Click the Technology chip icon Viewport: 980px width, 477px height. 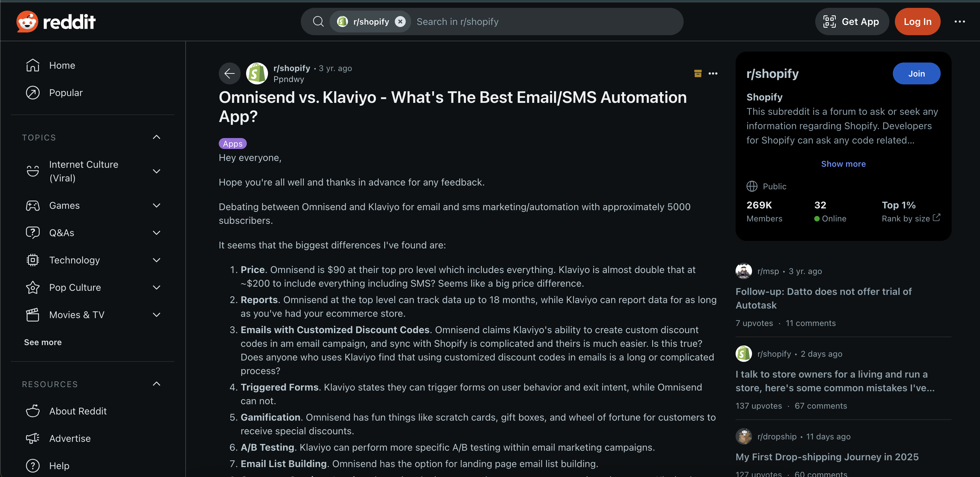pyautogui.click(x=33, y=260)
